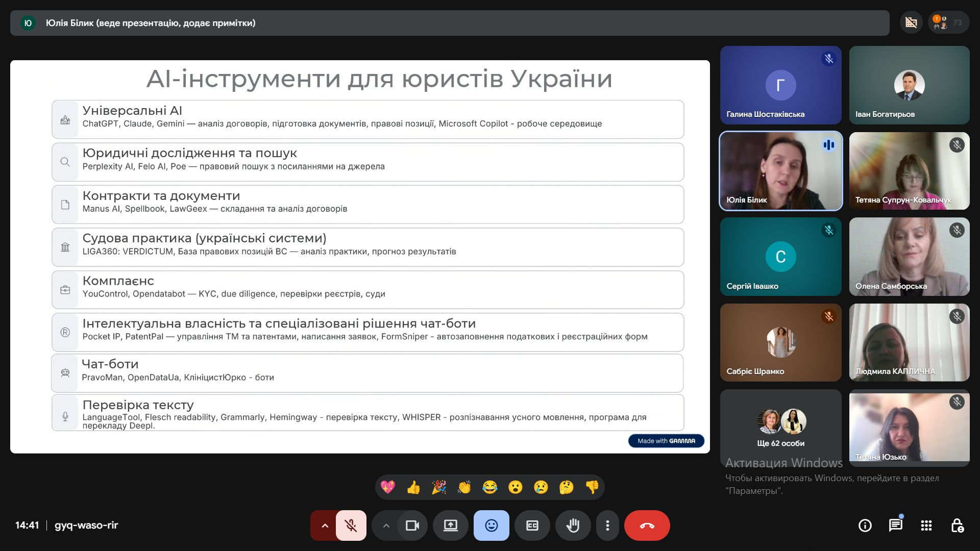
Task: Open host controls lock icon
Action: (957, 525)
